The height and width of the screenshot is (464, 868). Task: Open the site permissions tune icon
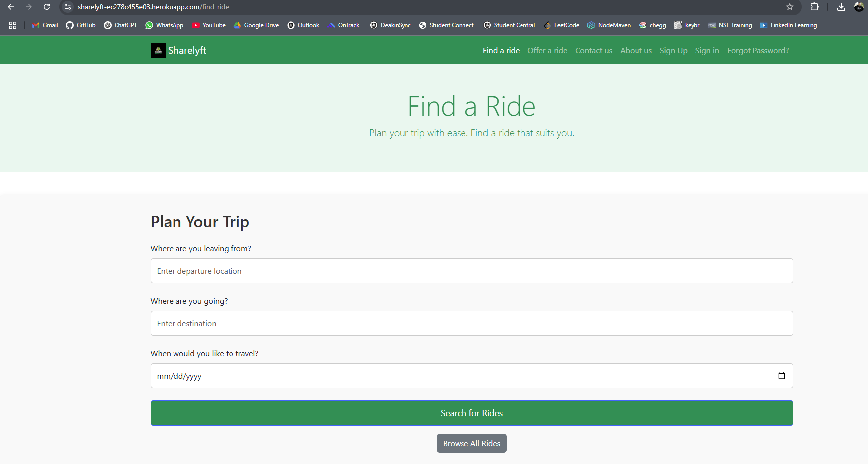[x=67, y=7]
